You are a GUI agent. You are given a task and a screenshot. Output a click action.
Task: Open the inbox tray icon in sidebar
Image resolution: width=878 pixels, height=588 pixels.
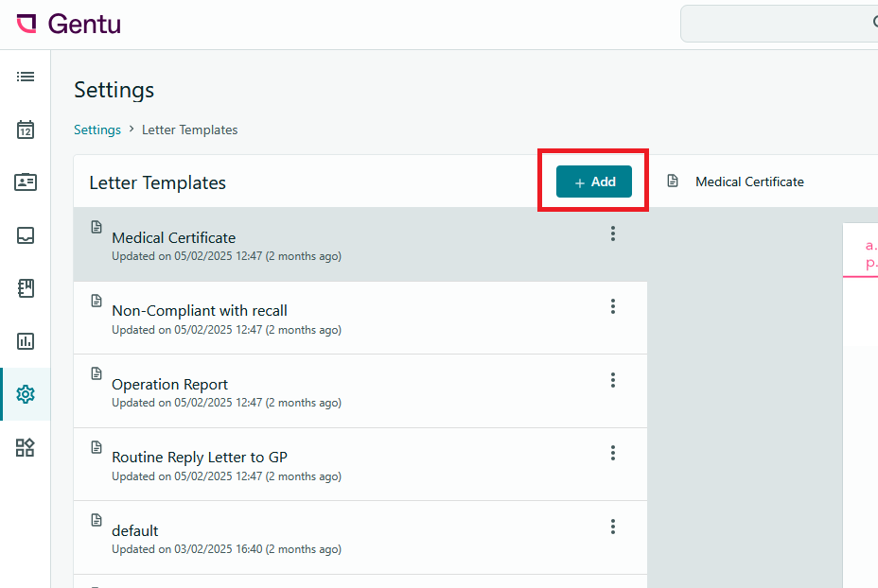coord(26,235)
